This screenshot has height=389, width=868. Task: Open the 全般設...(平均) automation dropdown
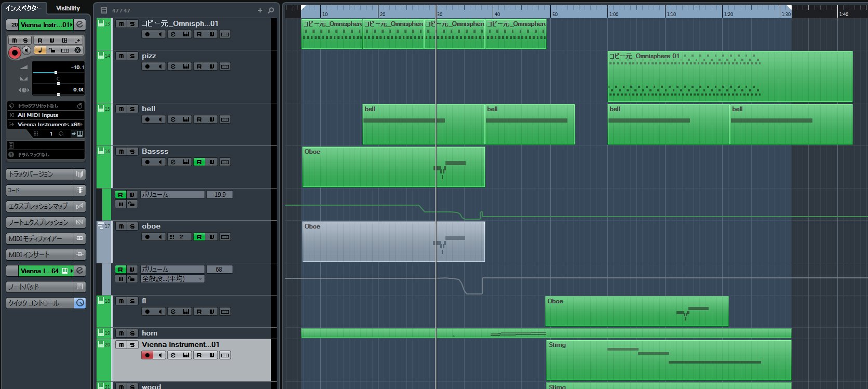(x=172, y=279)
